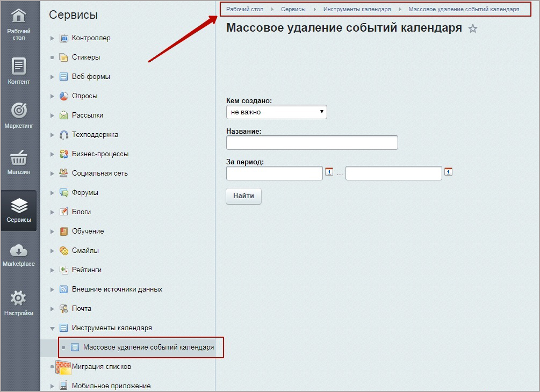Select Сервисы in the left navigation
This screenshot has height=392, width=540.
[19, 205]
